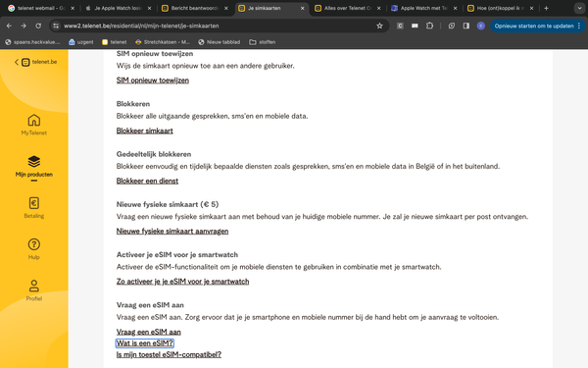588x368 pixels.
Task: Open the tab search dropdown
Action: (579, 8)
